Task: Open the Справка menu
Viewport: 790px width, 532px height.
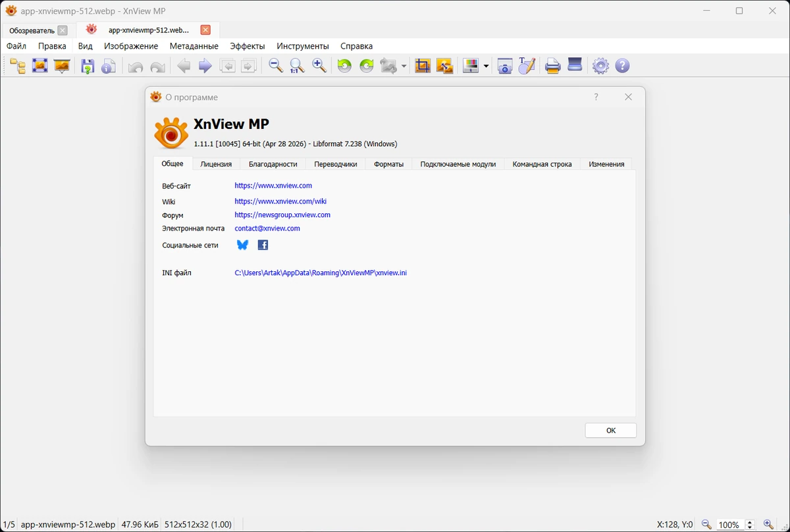Action: (x=357, y=46)
